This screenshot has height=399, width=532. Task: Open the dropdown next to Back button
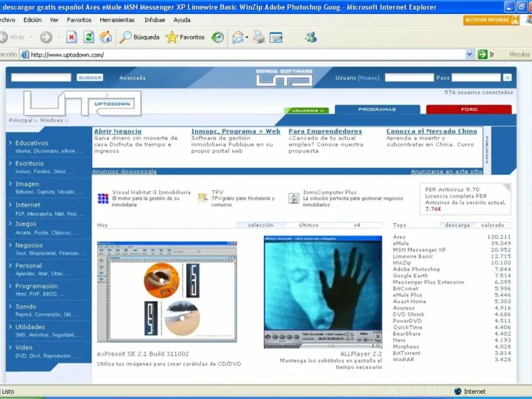(x=31, y=37)
